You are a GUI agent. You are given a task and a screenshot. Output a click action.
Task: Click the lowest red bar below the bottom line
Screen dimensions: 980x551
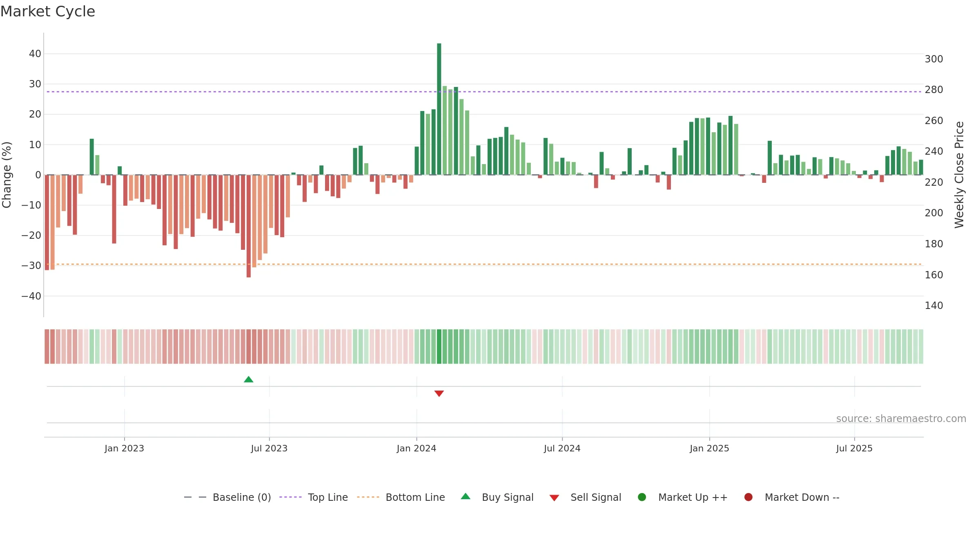249,226
